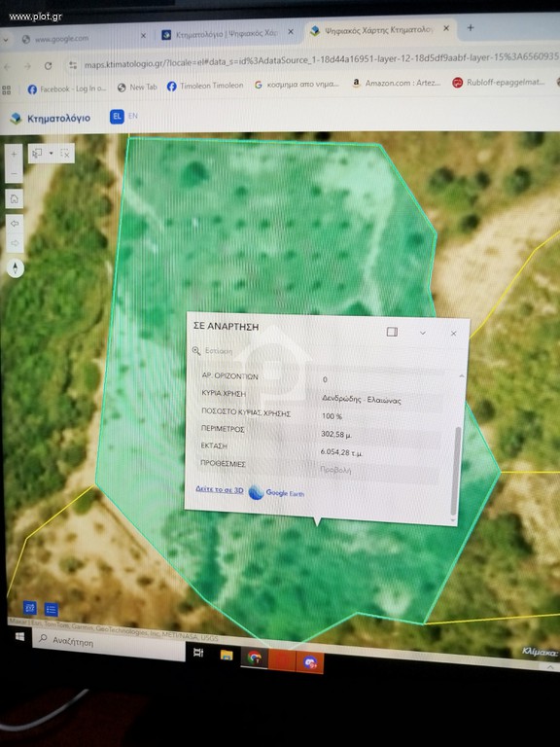
Task: Click the Δενδρώδης - Ελαιώνας value
Action: pos(362,399)
